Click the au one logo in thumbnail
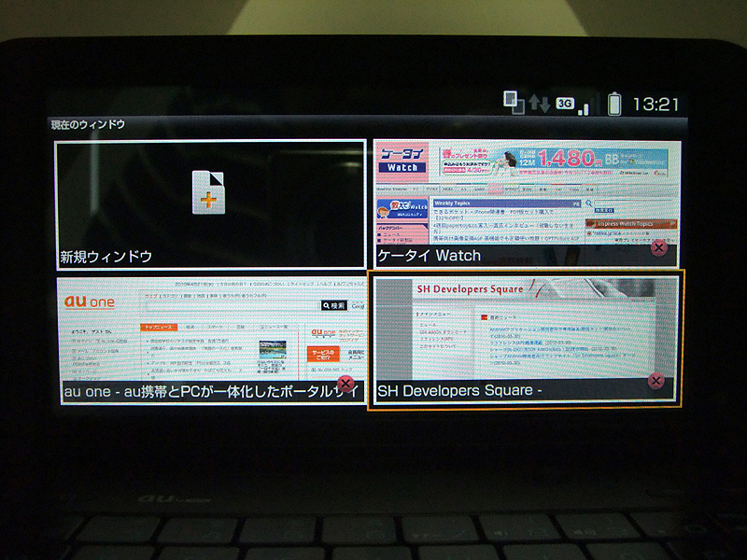Screen dimensions: 747x560 click(90, 301)
